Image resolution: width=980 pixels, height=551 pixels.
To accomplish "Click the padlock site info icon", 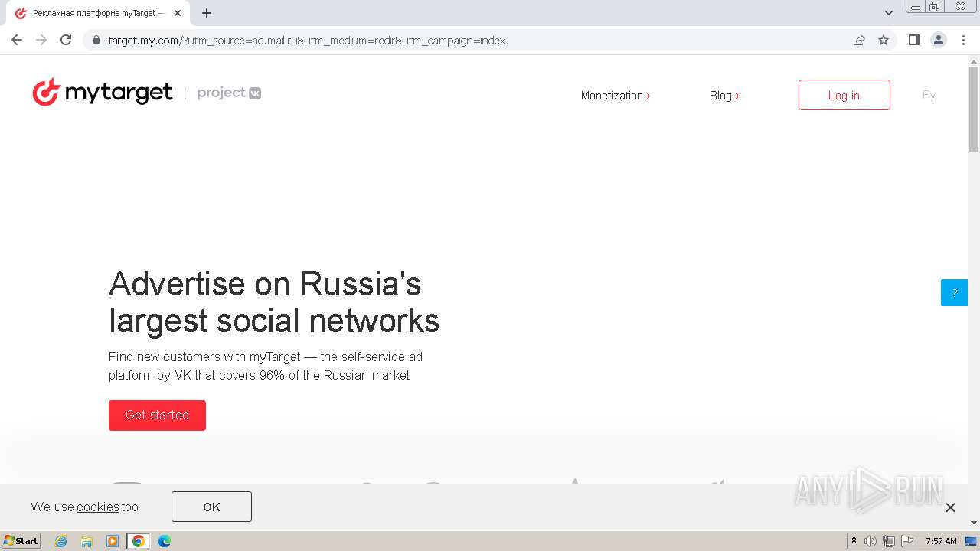I will [96, 41].
